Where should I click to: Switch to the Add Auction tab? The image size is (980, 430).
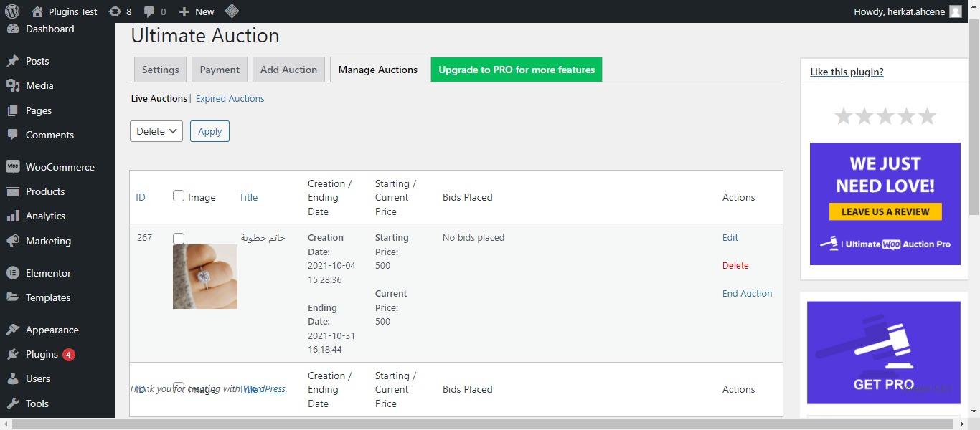[x=288, y=70]
